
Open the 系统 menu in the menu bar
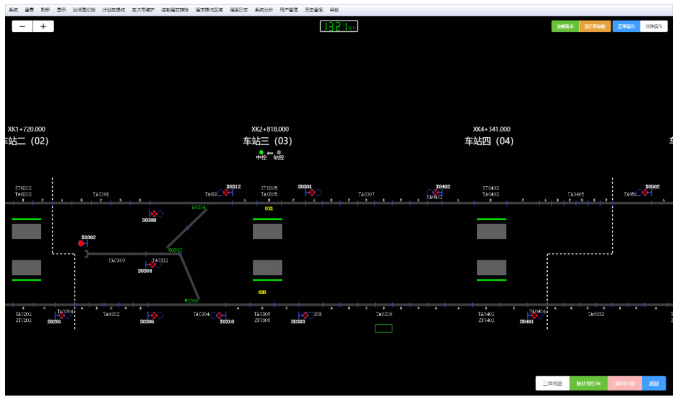click(x=13, y=9)
